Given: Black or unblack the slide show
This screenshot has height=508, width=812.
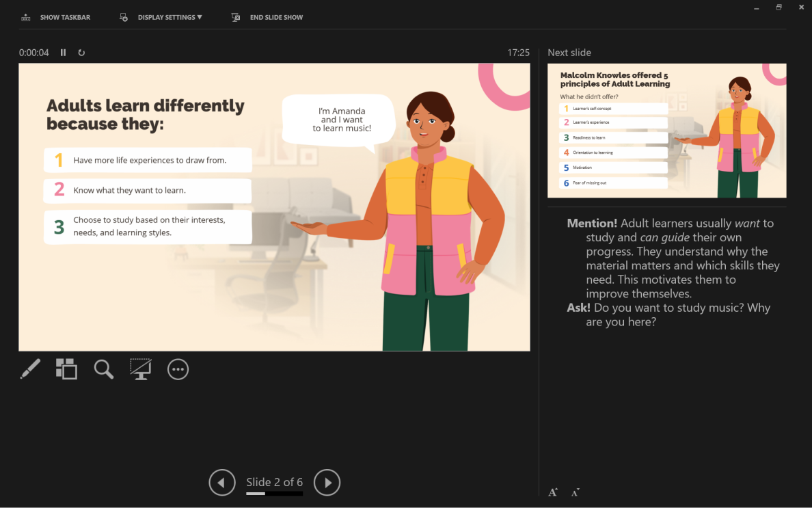Looking at the screenshot, I should (140, 369).
